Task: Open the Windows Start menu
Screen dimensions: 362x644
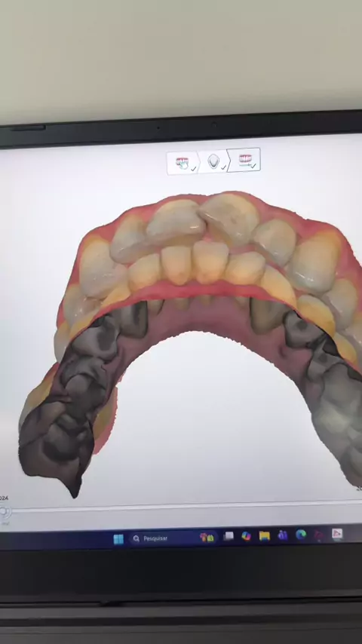Action: pos(118,539)
